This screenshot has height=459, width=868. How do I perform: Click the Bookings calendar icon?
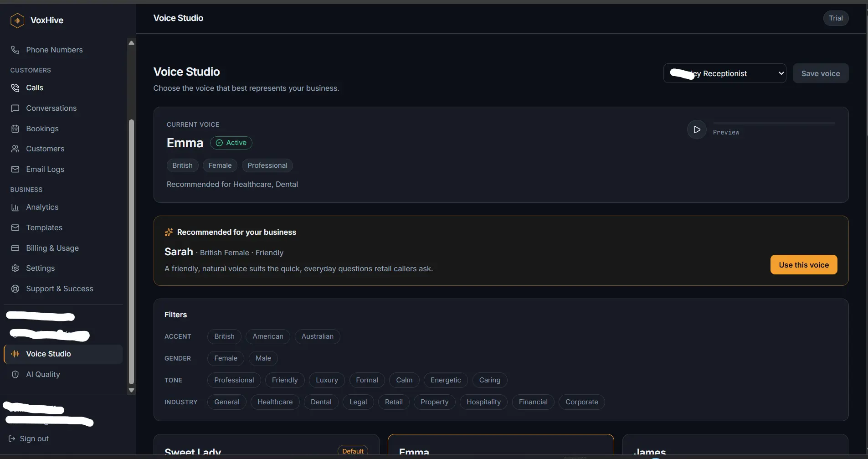(15, 129)
